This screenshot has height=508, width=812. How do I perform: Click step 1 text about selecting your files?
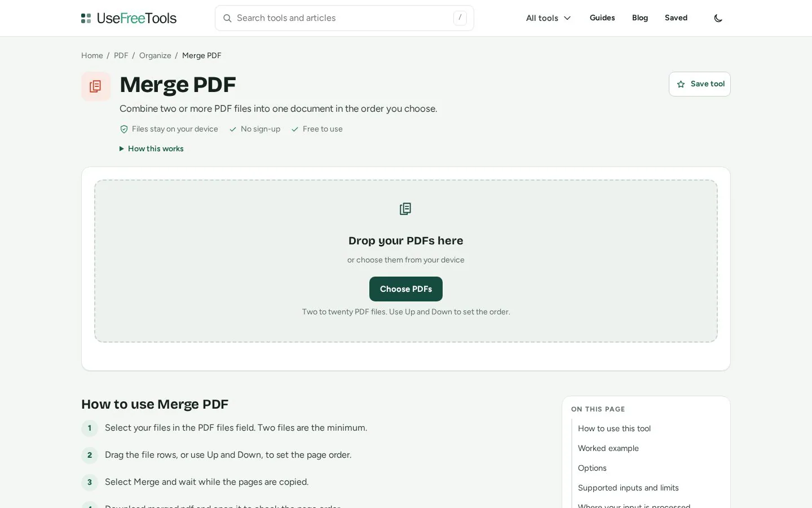236,428
